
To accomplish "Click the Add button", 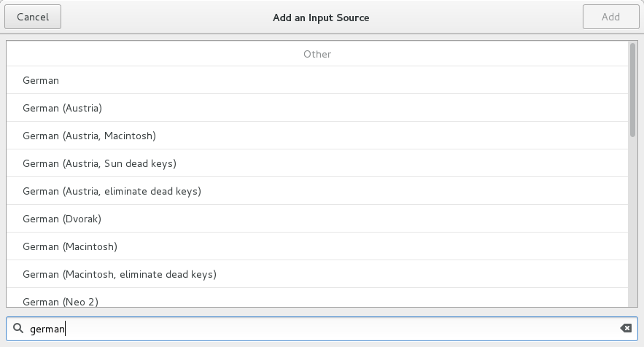I will coord(610,17).
